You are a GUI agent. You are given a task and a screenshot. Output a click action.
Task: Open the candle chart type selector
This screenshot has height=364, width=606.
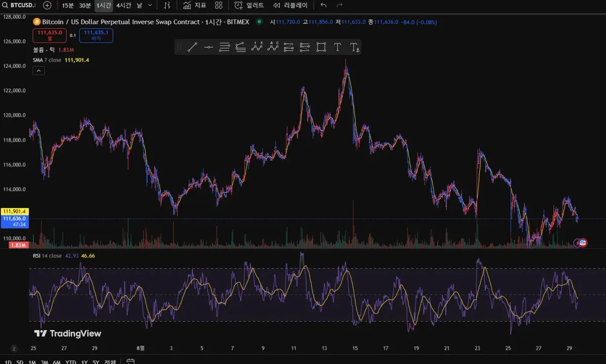point(168,6)
